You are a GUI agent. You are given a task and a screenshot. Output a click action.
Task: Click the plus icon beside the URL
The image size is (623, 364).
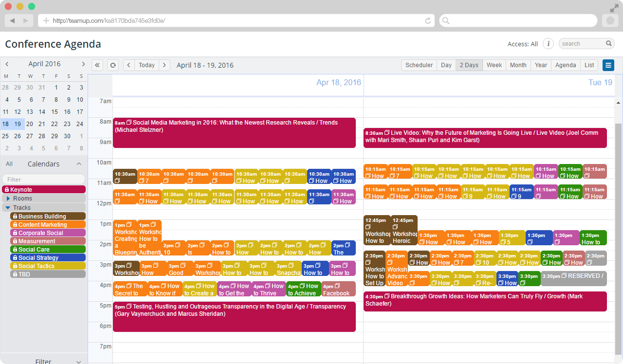[46, 20]
